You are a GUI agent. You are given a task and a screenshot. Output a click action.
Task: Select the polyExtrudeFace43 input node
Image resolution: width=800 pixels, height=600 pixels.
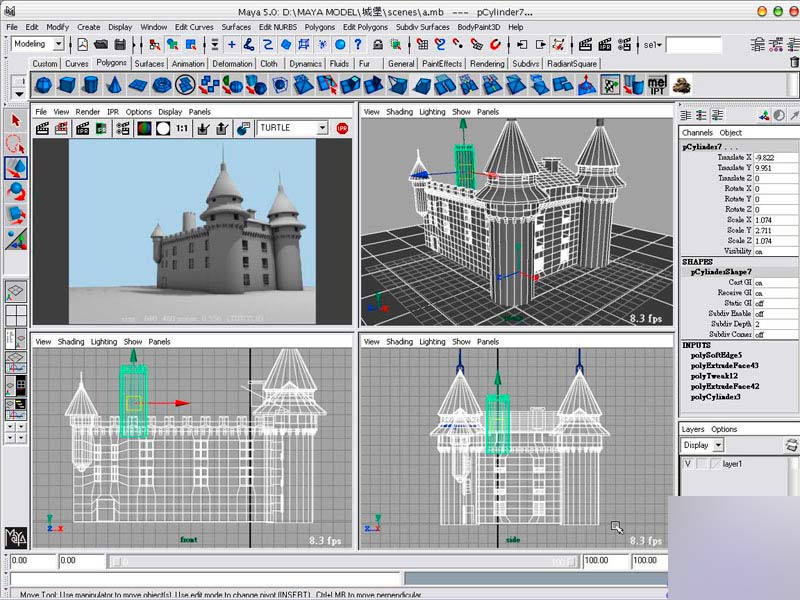(x=724, y=366)
